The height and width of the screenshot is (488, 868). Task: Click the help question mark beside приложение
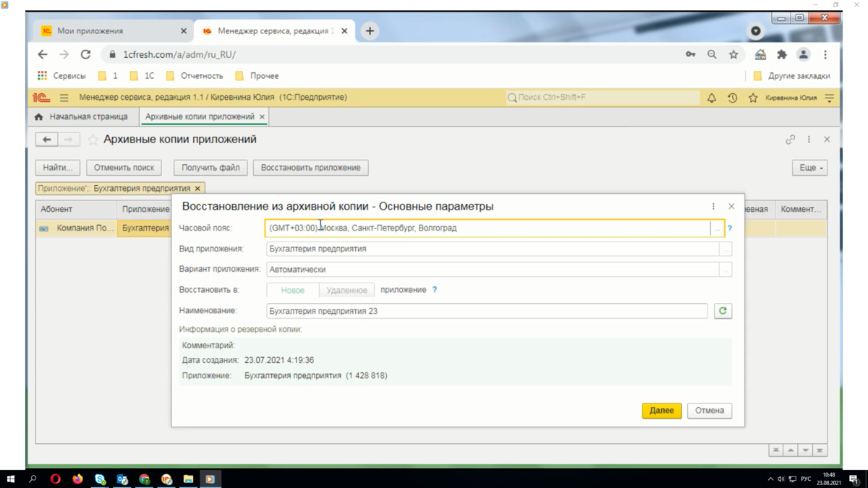click(435, 290)
